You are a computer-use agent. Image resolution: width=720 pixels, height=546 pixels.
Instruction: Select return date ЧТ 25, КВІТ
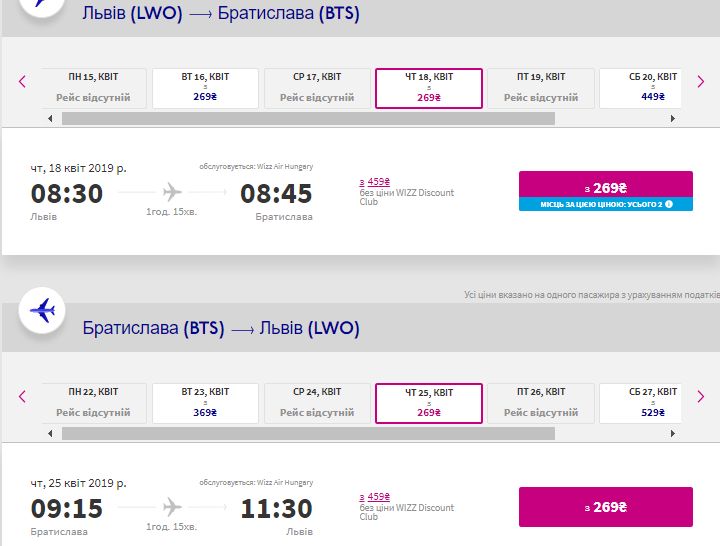(x=429, y=402)
